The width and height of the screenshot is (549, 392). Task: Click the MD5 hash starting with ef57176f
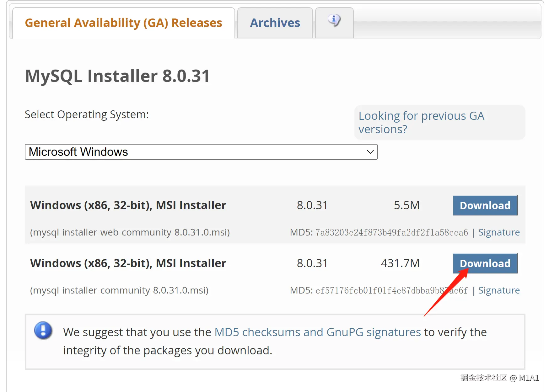coord(391,290)
